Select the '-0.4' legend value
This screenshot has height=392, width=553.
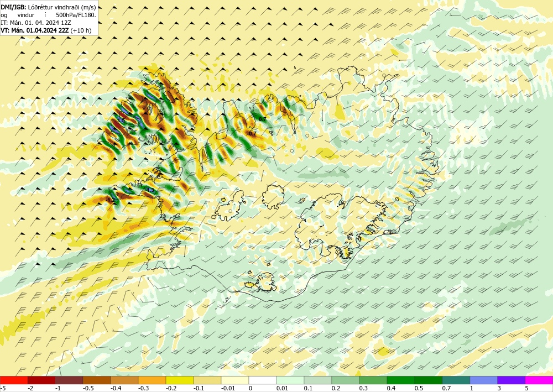point(116,389)
